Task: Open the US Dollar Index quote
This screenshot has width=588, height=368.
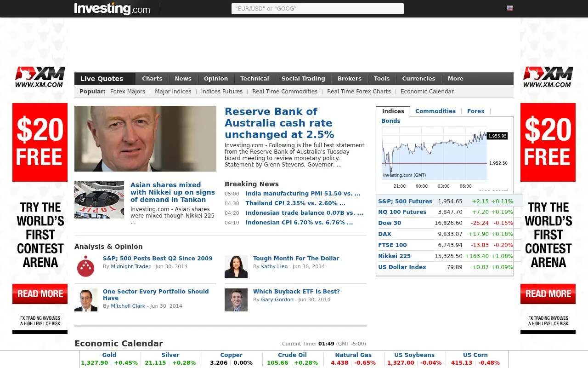Action: click(x=402, y=267)
